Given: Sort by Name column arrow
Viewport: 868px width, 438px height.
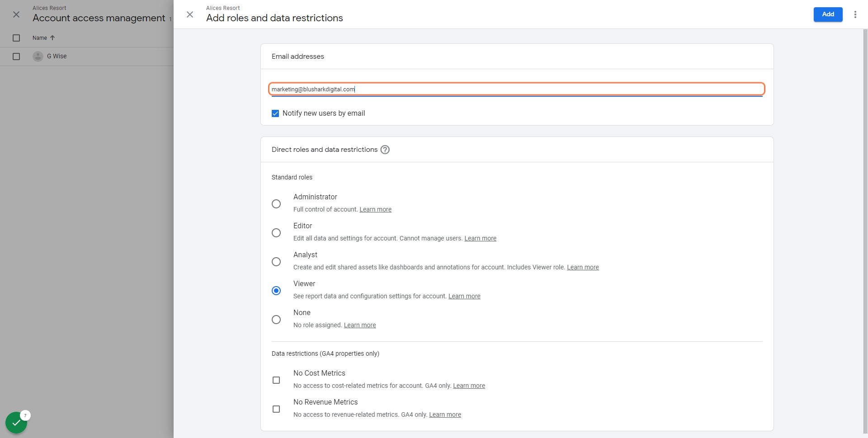Looking at the screenshot, I should coord(52,38).
